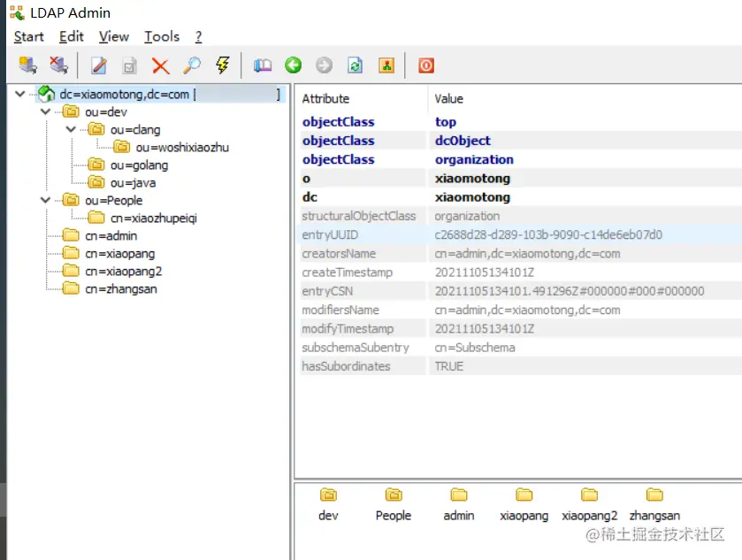Open the View menu
The image size is (742, 560).
click(113, 36)
